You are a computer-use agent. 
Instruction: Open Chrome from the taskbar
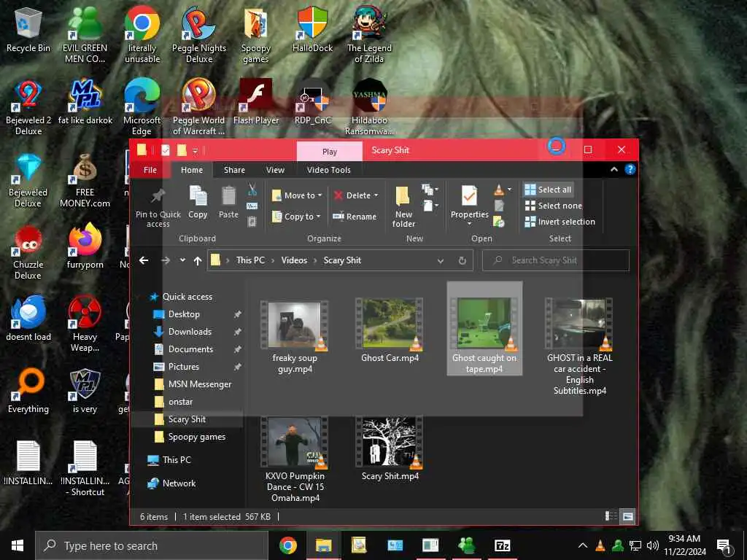[x=287, y=545]
